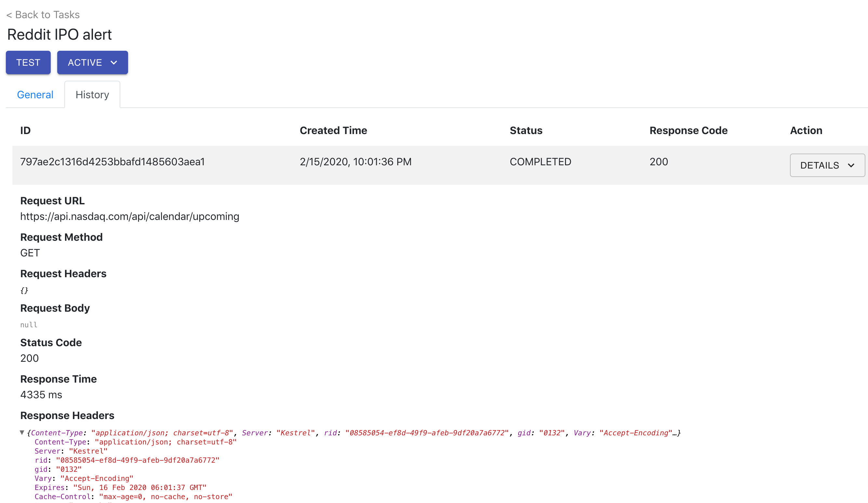Go back via '< Back to Tasks' link

pyautogui.click(x=43, y=15)
